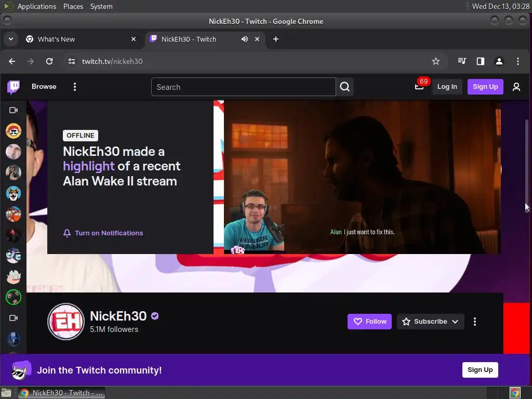This screenshot has height=399, width=532.
Task: Go back to the previous page
Action: [12, 61]
